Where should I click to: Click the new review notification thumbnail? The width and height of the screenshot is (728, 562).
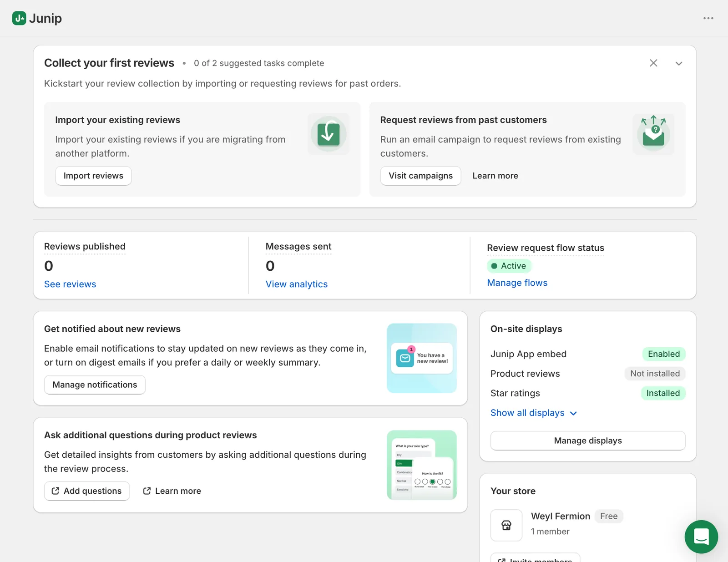[422, 358]
